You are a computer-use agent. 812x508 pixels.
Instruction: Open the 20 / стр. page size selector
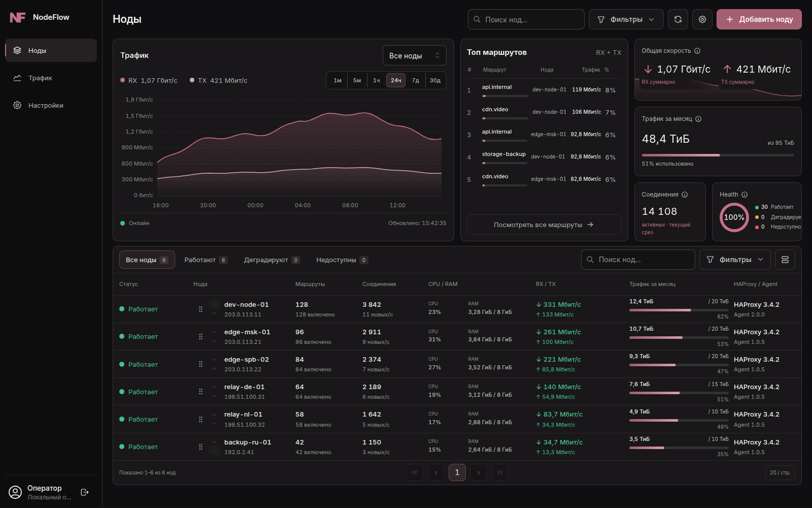780,472
